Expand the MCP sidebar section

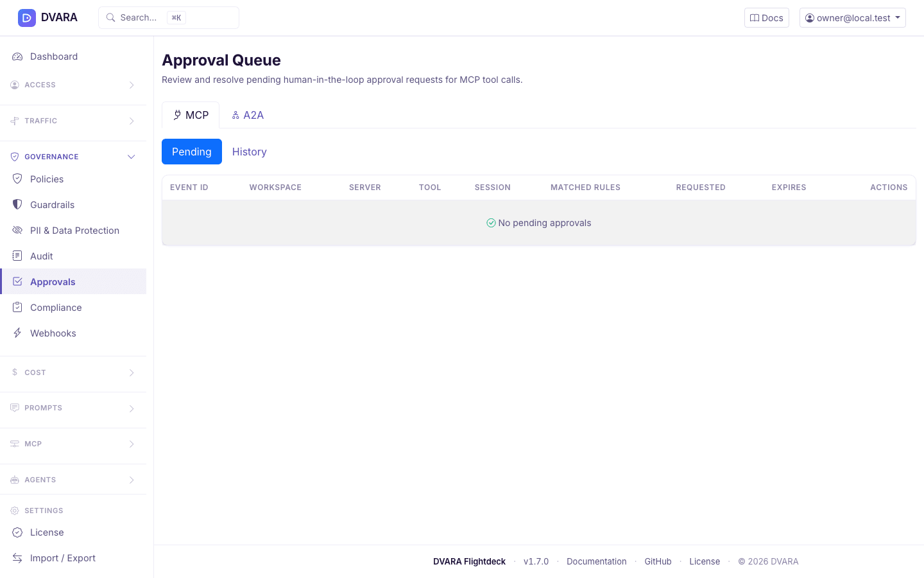click(73, 444)
